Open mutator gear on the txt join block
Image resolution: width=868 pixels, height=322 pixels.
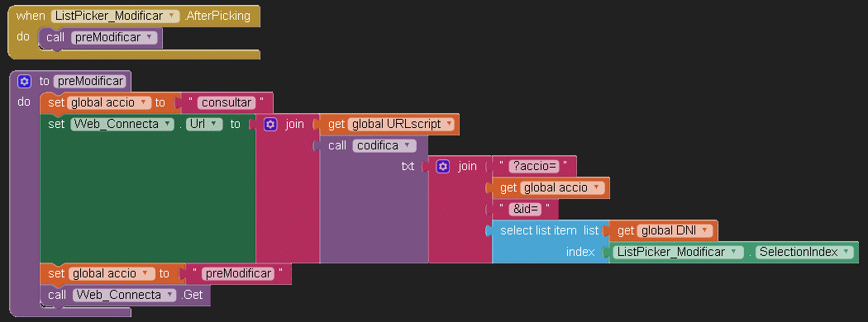(x=442, y=166)
